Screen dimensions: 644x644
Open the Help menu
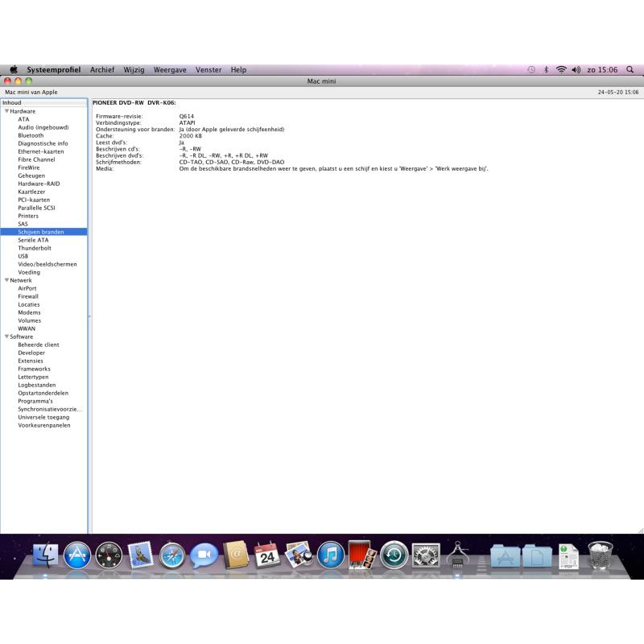(238, 70)
